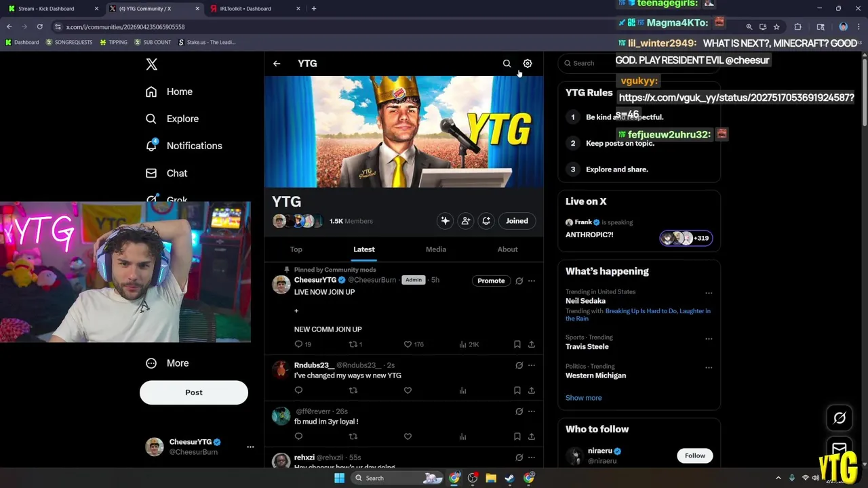Switch to the About tab
The image size is (868, 488).
pyautogui.click(x=507, y=249)
